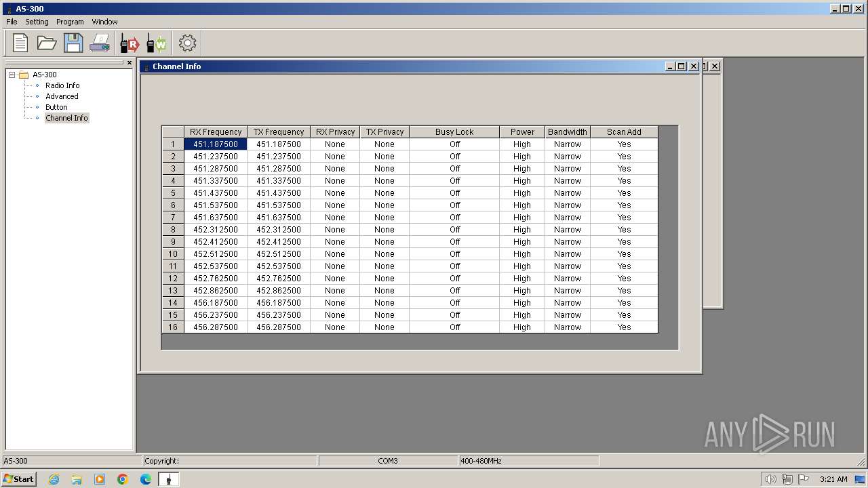Select RX frequency 451.187500 cell
This screenshot has height=488, width=868.
click(x=216, y=144)
